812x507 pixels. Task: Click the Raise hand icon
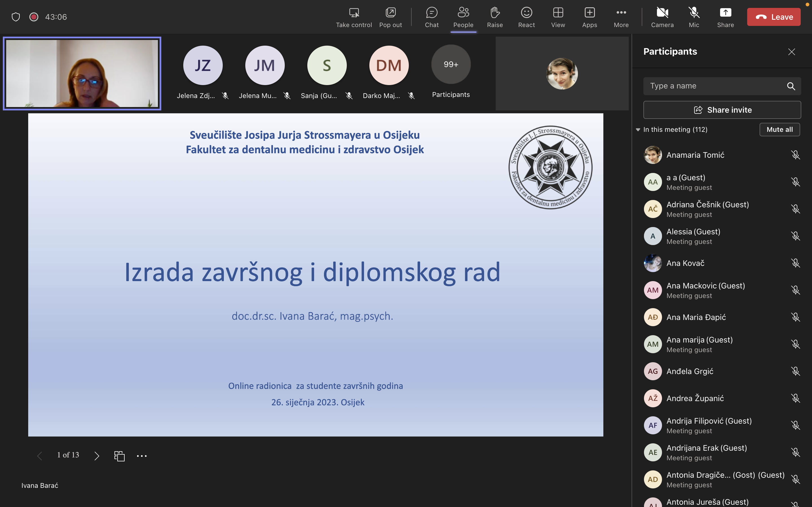(495, 17)
